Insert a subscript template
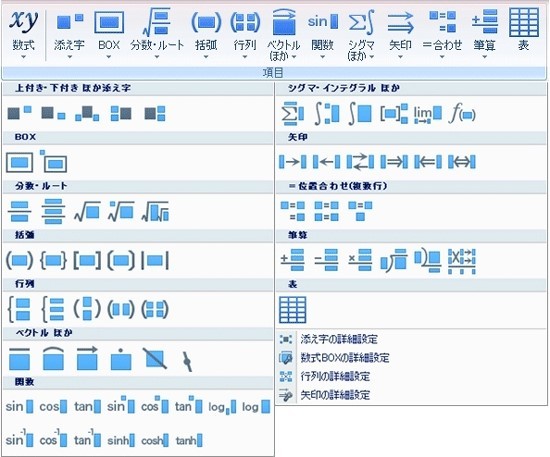 [53, 113]
